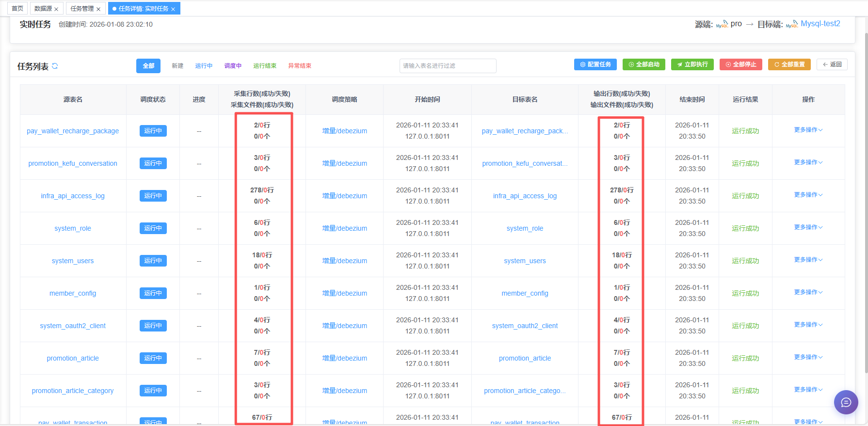Switch to the 首页 tab
Image resolution: width=868 pixels, height=426 pixels.
point(17,9)
